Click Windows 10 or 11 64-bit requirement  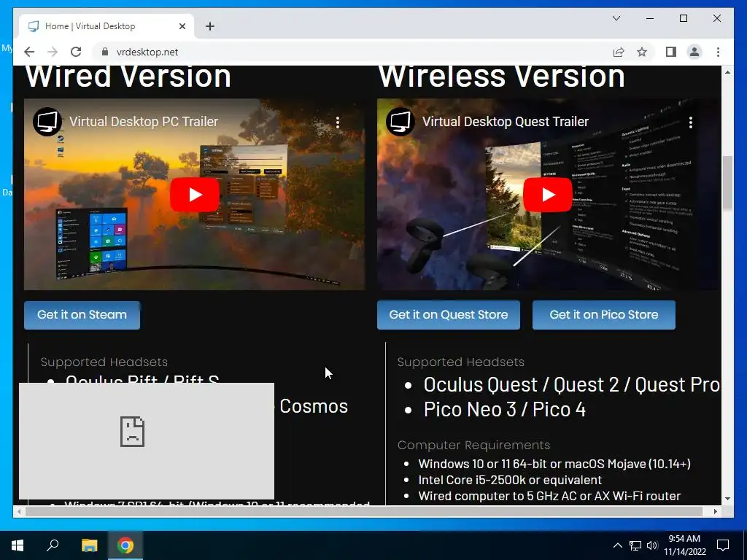tap(554, 464)
